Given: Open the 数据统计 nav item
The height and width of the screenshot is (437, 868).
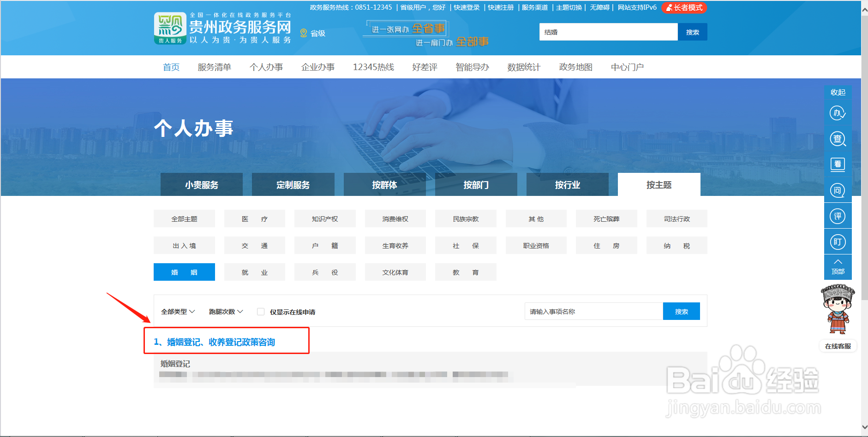Looking at the screenshot, I should (x=524, y=67).
